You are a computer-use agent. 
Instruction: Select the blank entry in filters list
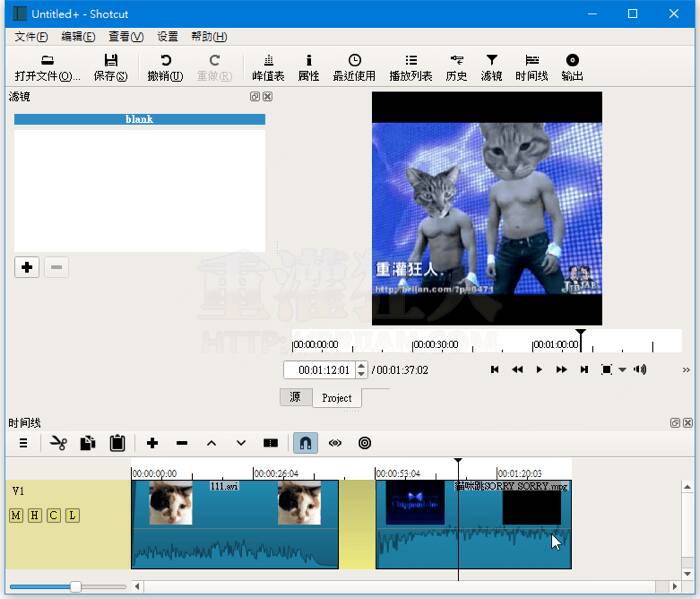coord(139,119)
